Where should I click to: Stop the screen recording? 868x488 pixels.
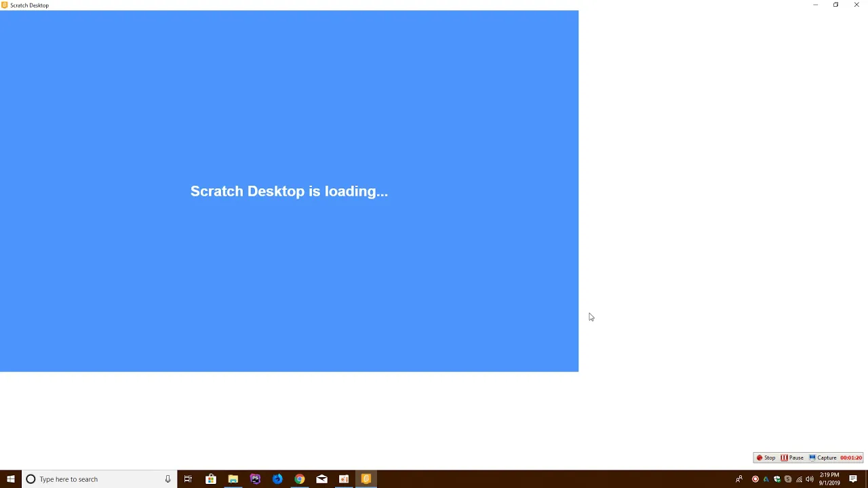pyautogui.click(x=766, y=457)
